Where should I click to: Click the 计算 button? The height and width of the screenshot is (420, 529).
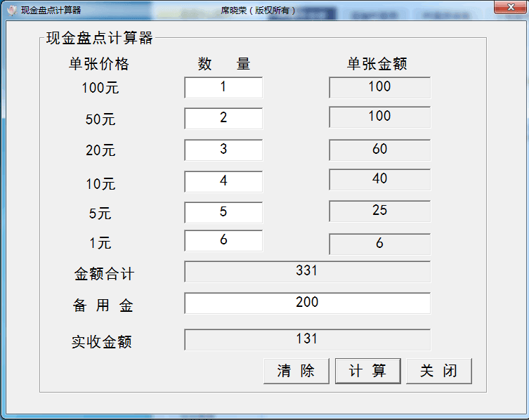click(367, 372)
